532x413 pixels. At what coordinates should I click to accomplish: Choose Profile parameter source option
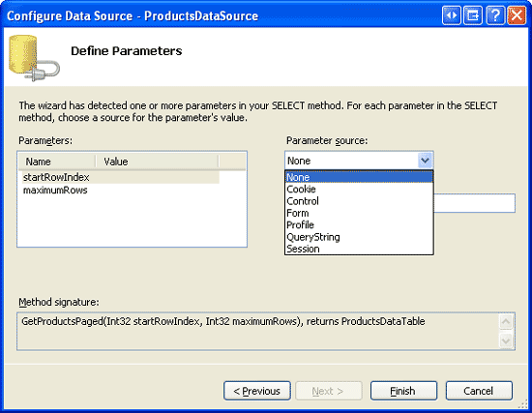(x=359, y=224)
